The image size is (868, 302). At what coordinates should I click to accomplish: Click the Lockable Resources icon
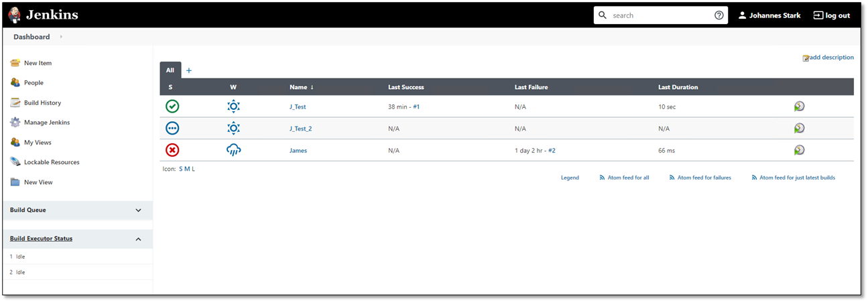click(15, 162)
